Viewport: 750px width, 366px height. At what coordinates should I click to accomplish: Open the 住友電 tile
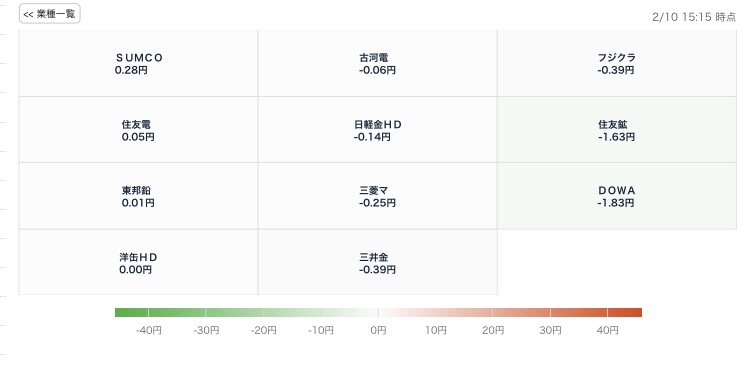click(138, 130)
